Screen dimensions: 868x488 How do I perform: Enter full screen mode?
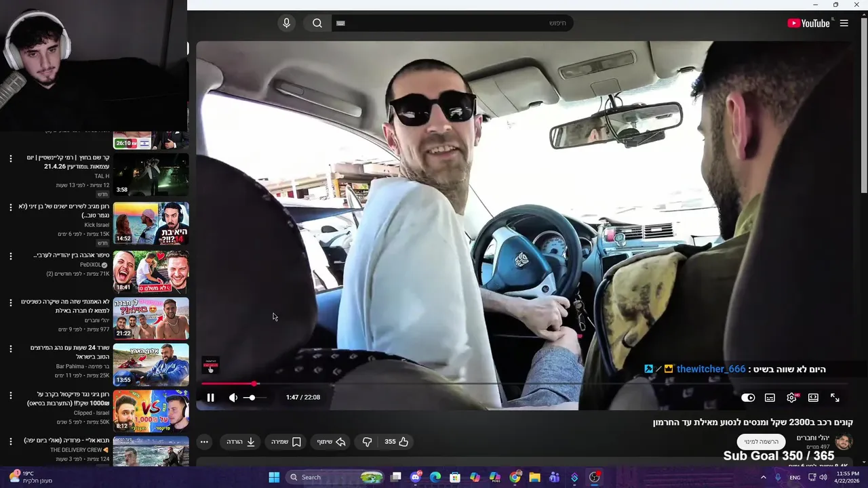click(x=835, y=398)
